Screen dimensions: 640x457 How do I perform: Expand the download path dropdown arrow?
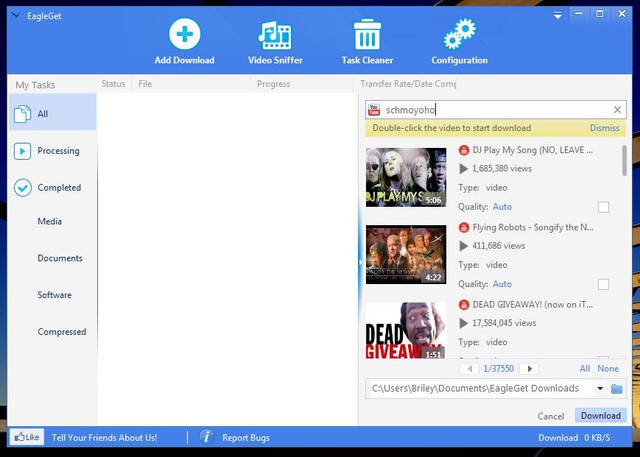(x=600, y=388)
